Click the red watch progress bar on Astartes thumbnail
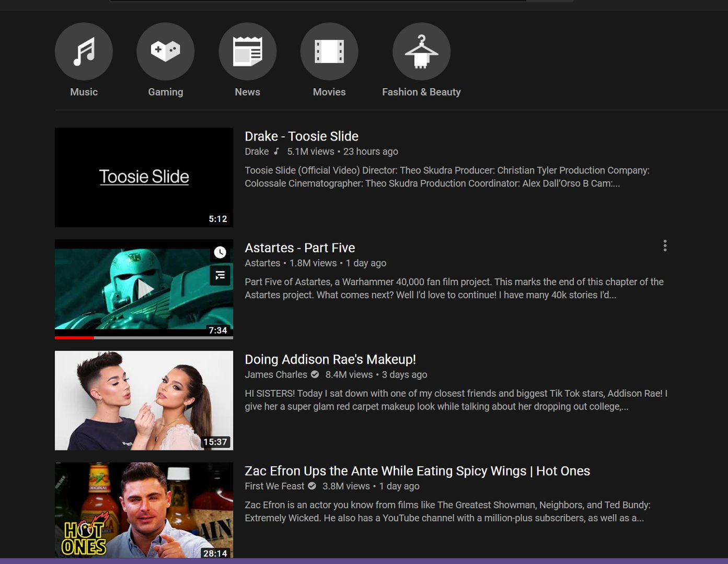Viewport: 728px width, 564px height. (x=74, y=337)
